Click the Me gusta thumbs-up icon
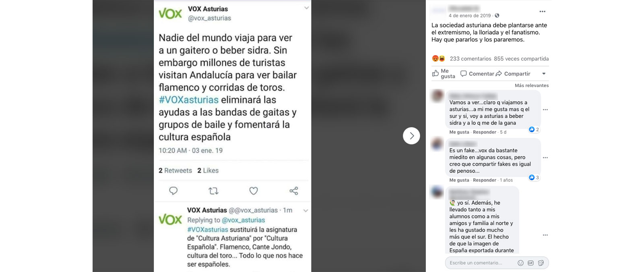Viewport: 644px width, 272px height. [x=436, y=73]
